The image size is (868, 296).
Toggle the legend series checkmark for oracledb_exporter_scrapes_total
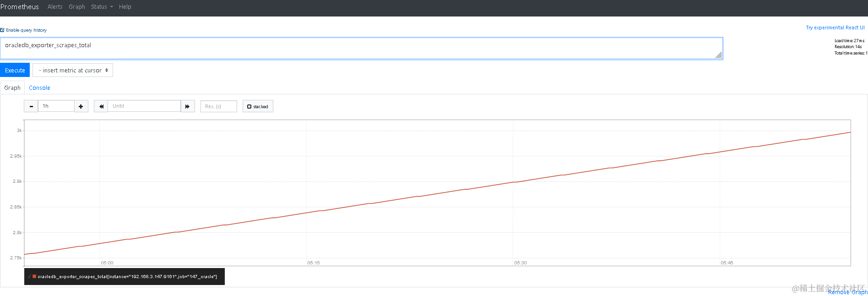point(29,276)
